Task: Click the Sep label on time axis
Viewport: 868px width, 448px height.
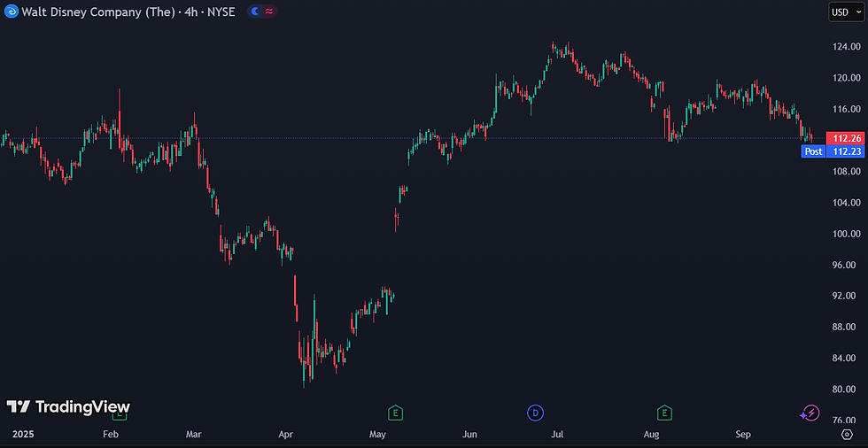Action: [743, 435]
